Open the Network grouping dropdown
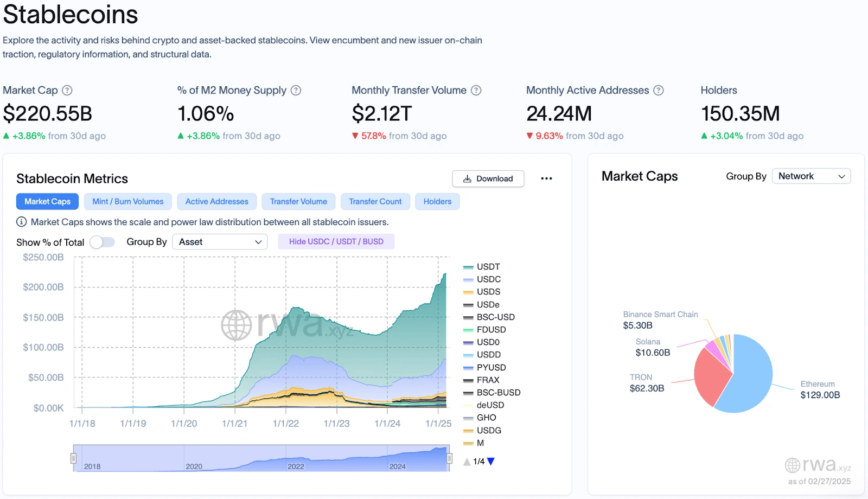 810,176
